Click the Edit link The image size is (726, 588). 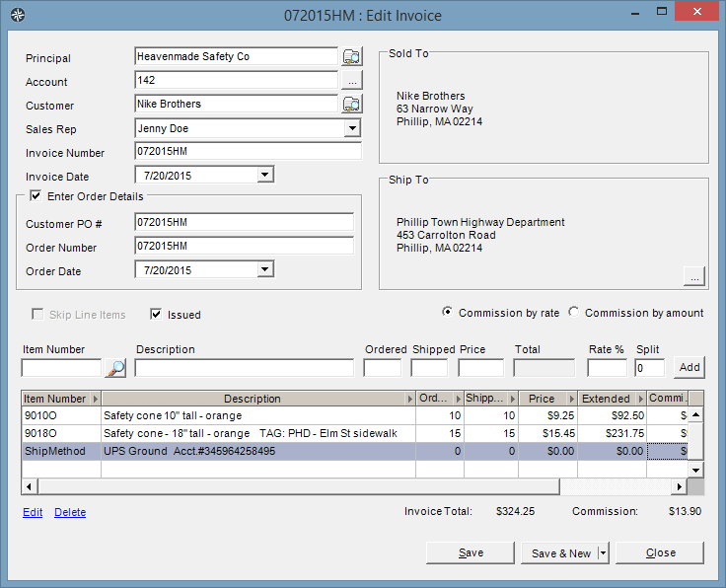[x=33, y=512]
